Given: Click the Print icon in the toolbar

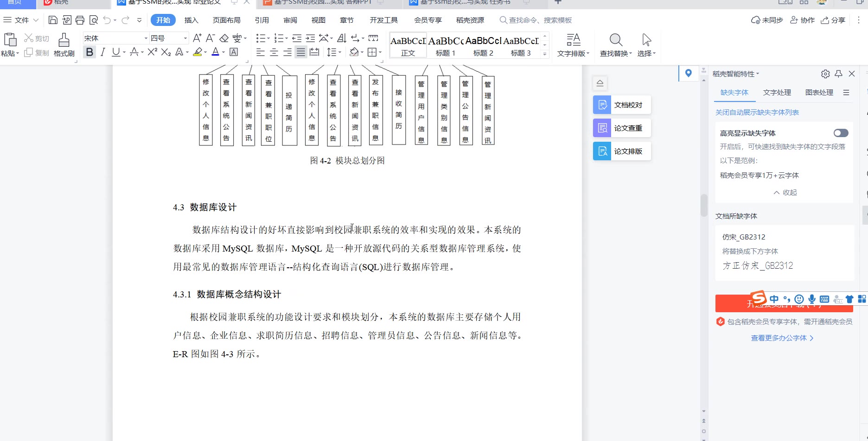Looking at the screenshot, I should coord(80,20).
